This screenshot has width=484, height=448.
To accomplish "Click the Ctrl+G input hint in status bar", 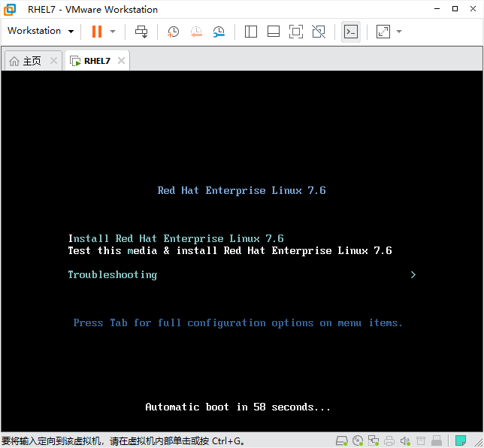I will 123,441.
